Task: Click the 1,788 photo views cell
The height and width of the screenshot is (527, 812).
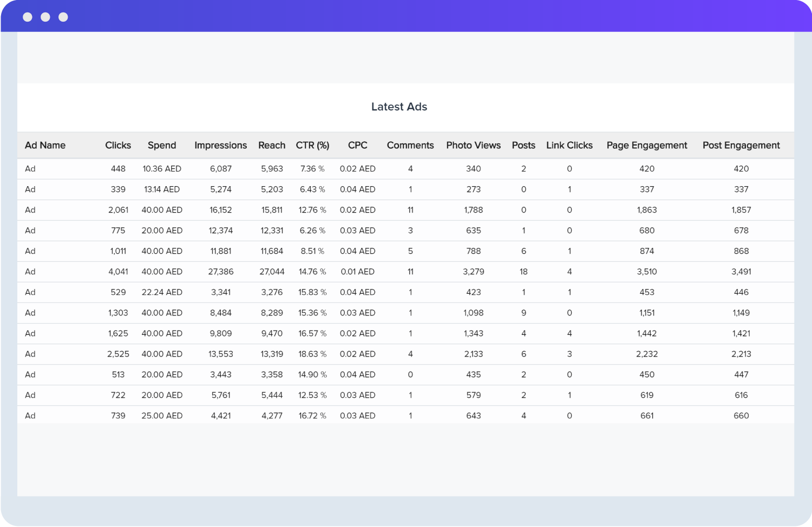Action: click(x=474, y=210)
